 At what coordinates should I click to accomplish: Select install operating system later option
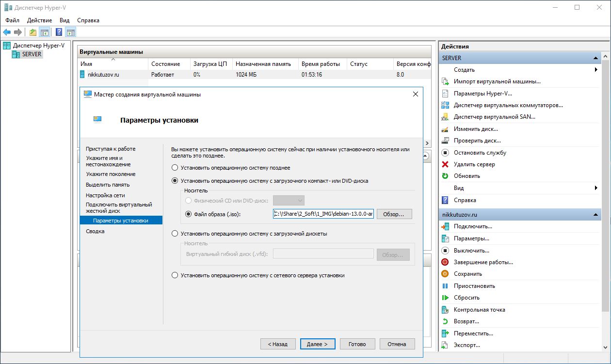tap(175, 168)
